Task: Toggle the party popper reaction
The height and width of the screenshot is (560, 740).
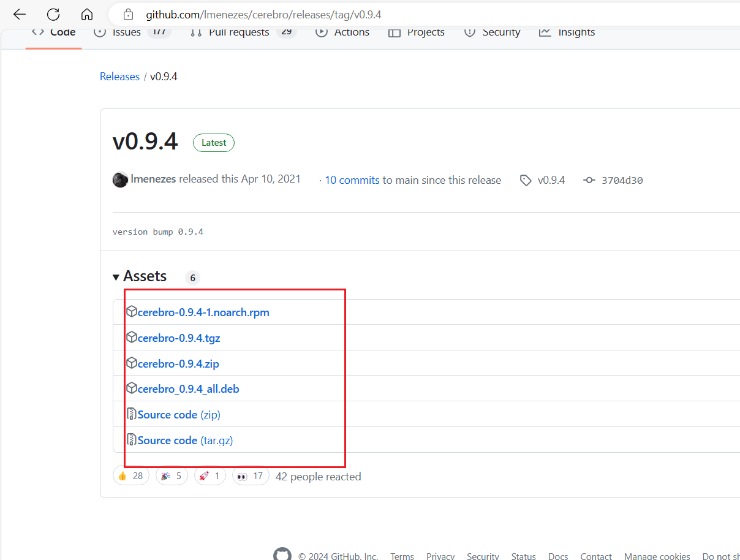Action: click(172, 476)
